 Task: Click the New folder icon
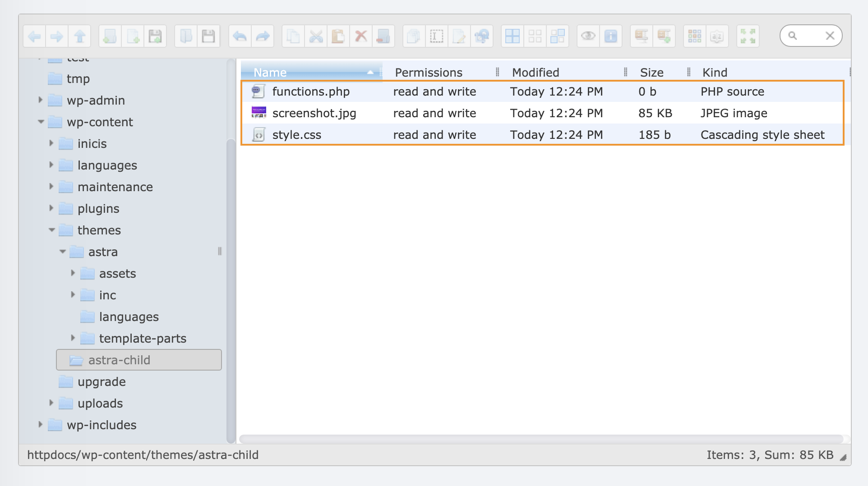click(x=110, y=36)
